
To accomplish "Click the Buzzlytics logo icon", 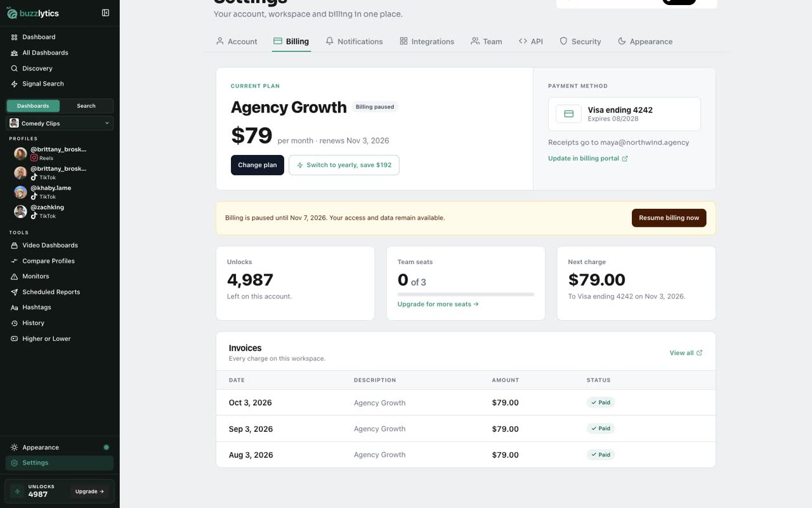I will [x=12, y=13].
